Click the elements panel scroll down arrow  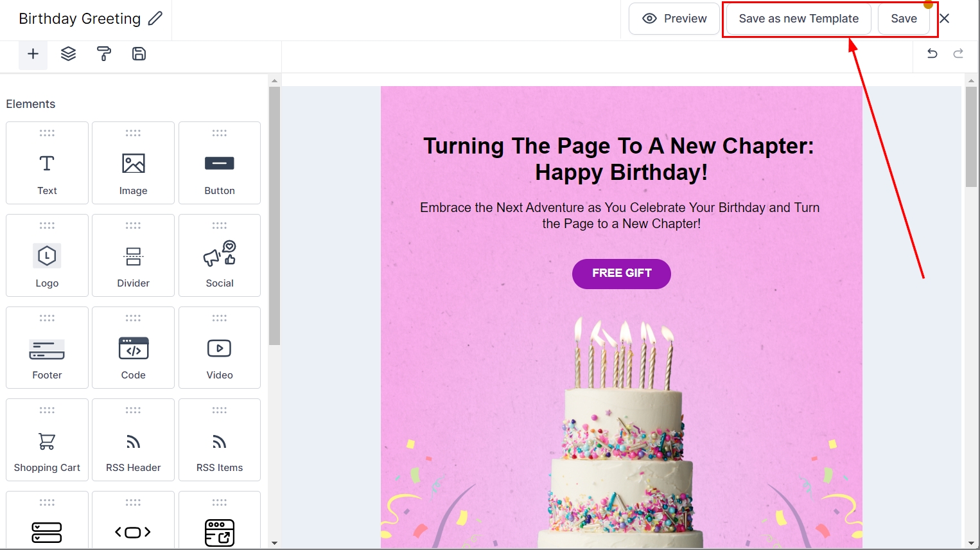pyautogui.click(x=274, y=543)
